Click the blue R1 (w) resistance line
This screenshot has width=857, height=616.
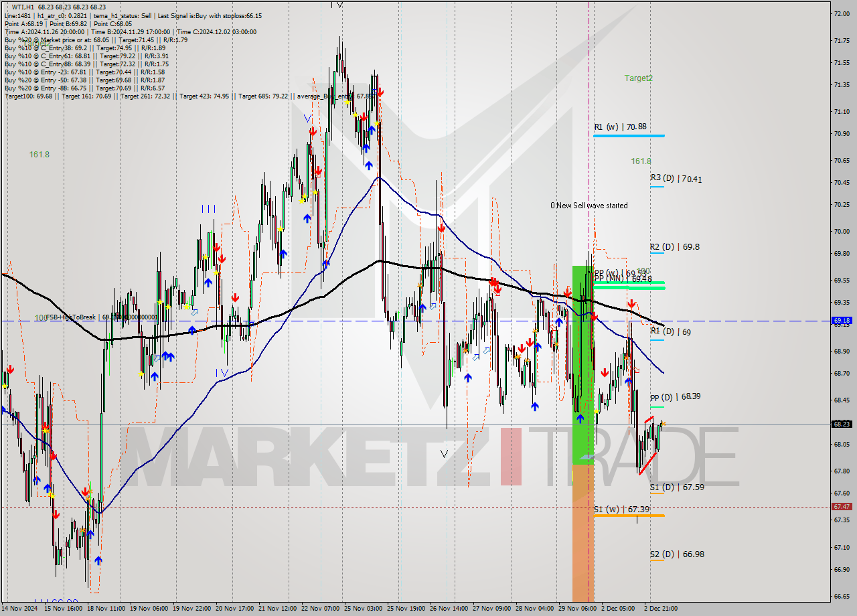pyautogui.click(x=629, y=135)
